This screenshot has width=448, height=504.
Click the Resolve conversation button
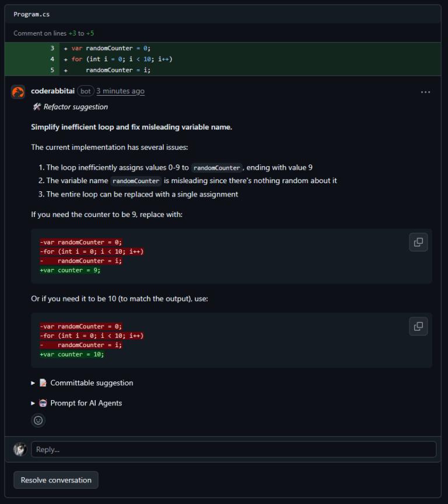55,480
